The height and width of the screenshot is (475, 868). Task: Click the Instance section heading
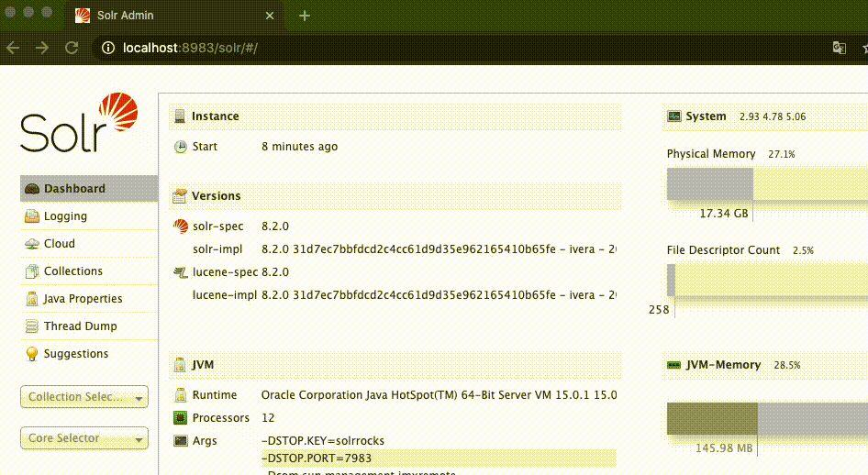[216, 116]
